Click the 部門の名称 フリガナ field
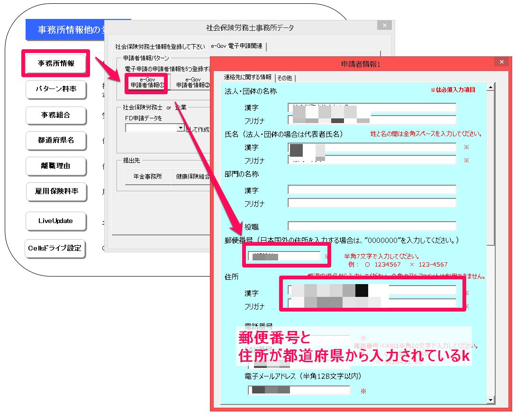The image size is (525, 420). 371,203
